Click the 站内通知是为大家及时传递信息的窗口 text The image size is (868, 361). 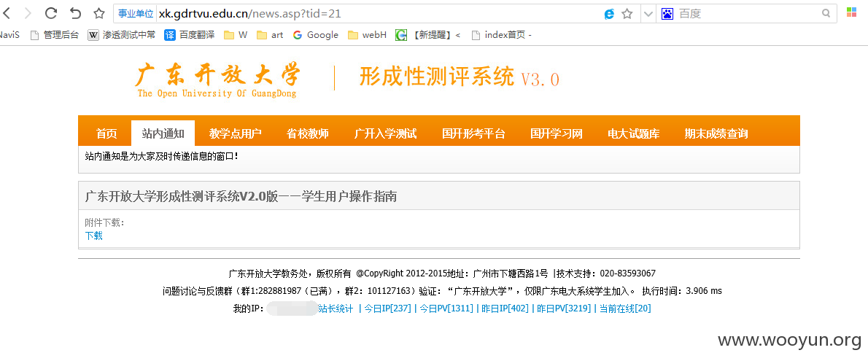tap(162, 156)
